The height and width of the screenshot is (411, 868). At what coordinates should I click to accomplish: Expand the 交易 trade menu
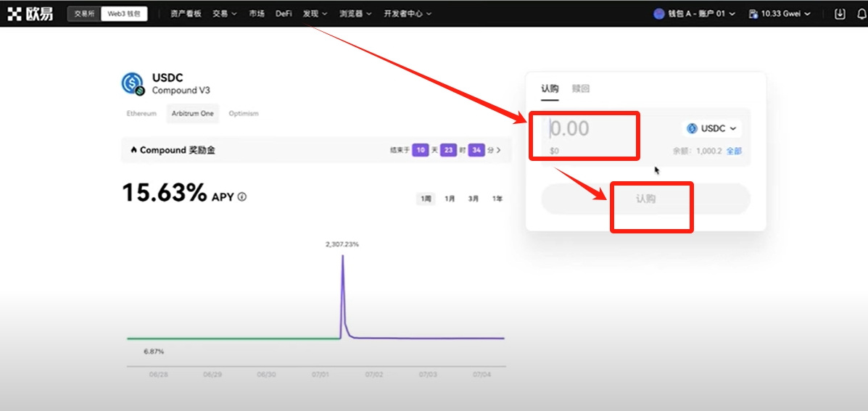225,14
